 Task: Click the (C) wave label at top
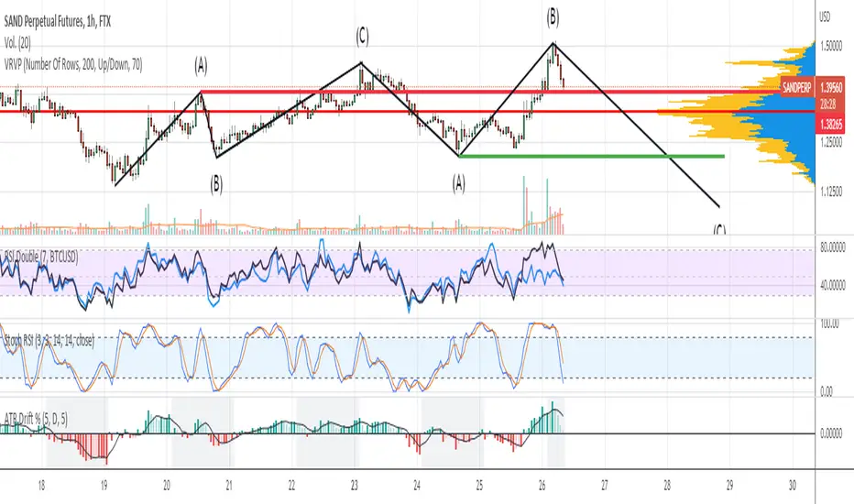[362, 37]
